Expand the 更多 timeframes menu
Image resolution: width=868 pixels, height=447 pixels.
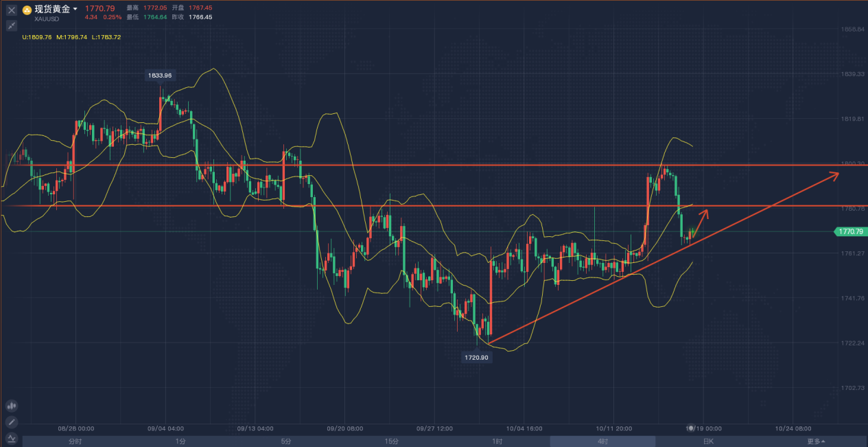[816, 442]
